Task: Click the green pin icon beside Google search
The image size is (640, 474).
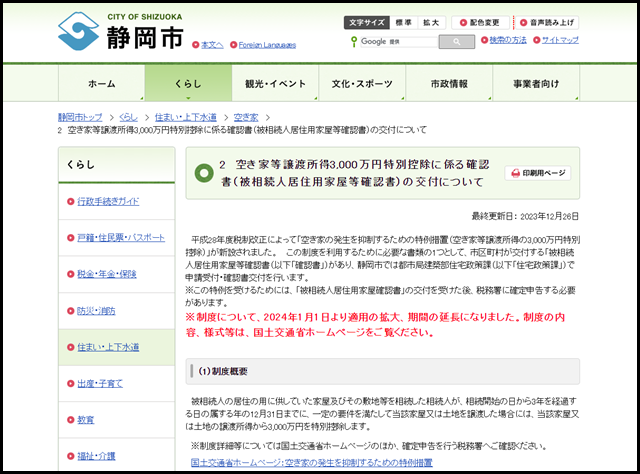Action: 353,41
